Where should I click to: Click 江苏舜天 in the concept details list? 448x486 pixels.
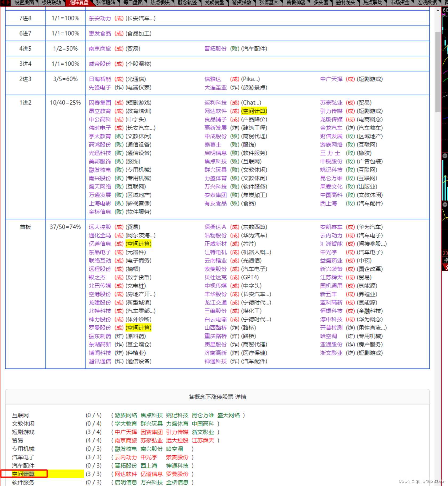(203, 441)
